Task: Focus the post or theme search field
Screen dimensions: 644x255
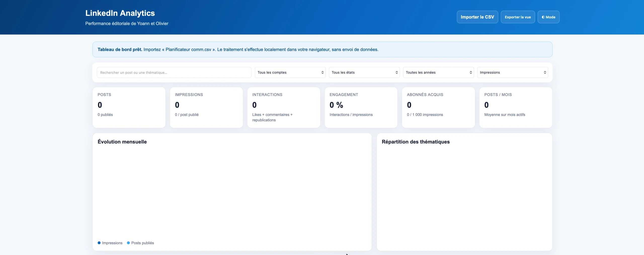Action: (x=174, y=72)
